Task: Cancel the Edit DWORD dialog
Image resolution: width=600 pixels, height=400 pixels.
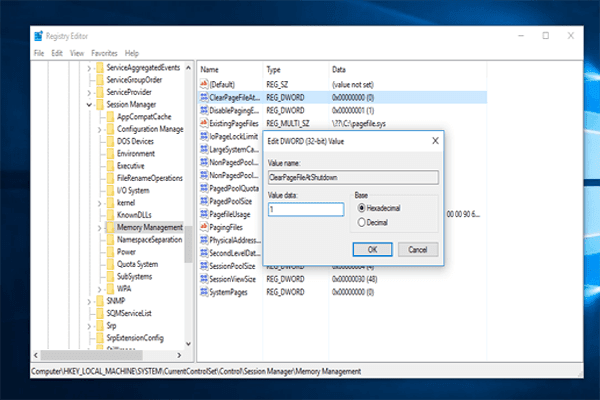Action: (418, 250)
